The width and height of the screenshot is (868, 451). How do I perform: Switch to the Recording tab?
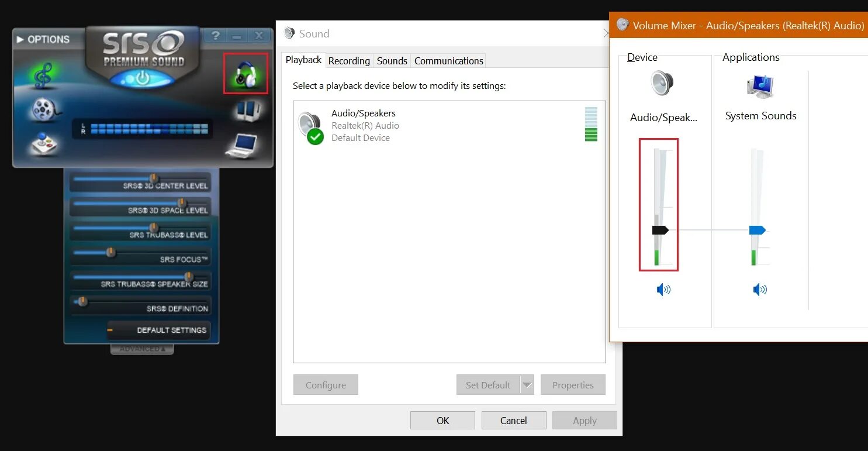[349, 61]
